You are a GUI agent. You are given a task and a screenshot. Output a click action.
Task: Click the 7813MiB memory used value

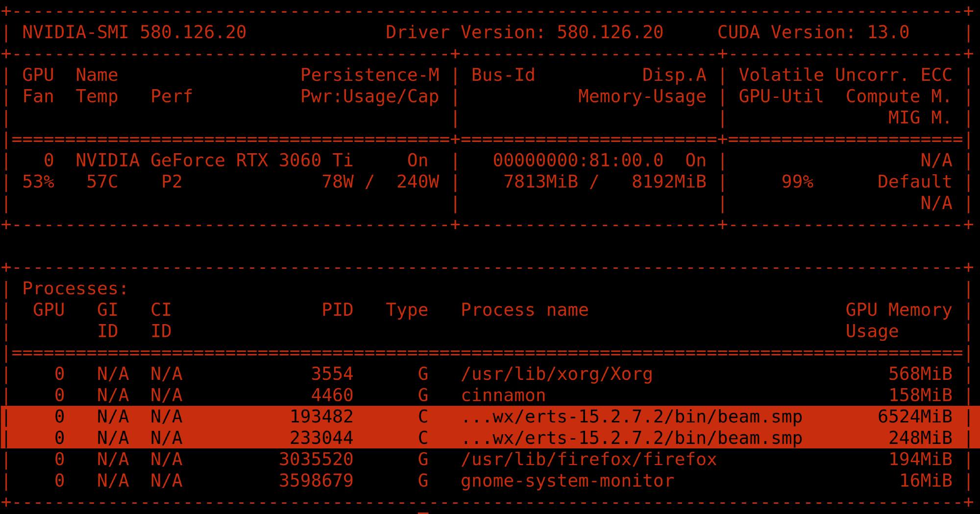click(540, 182)
